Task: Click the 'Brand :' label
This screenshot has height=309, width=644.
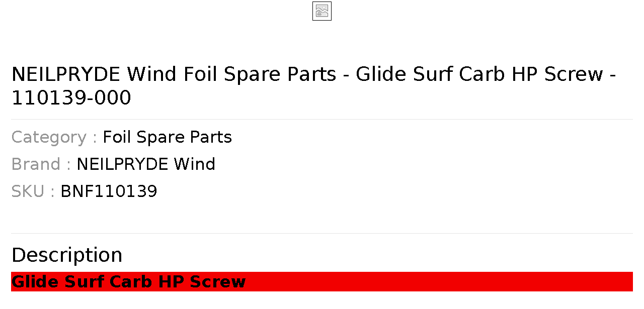Action: pos(41,164)
